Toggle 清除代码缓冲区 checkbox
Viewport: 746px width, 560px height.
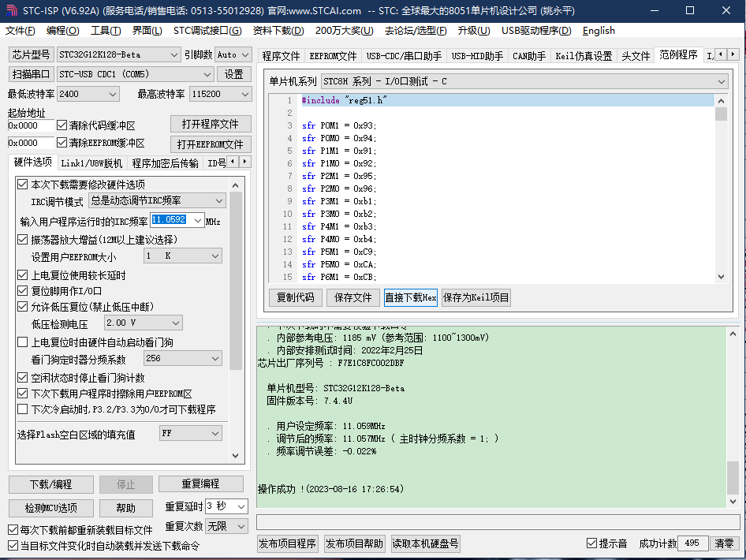62,125
